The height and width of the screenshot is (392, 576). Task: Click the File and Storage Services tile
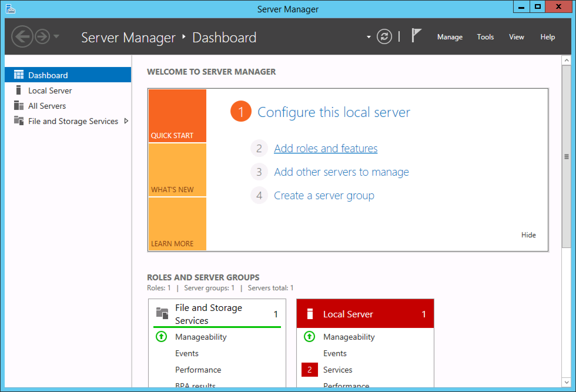(208, 314)
